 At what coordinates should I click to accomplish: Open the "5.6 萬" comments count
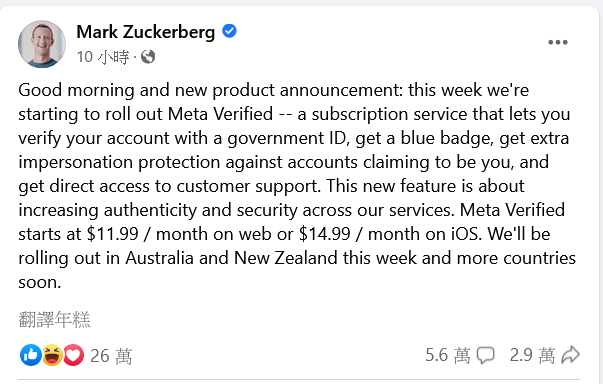[x=448, y=355]
